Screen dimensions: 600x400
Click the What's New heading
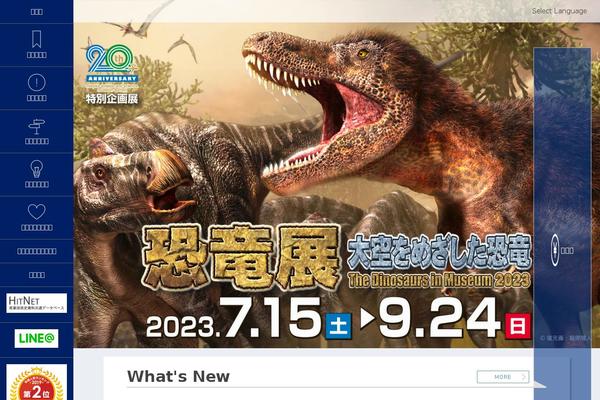click(x=178, y=377)
